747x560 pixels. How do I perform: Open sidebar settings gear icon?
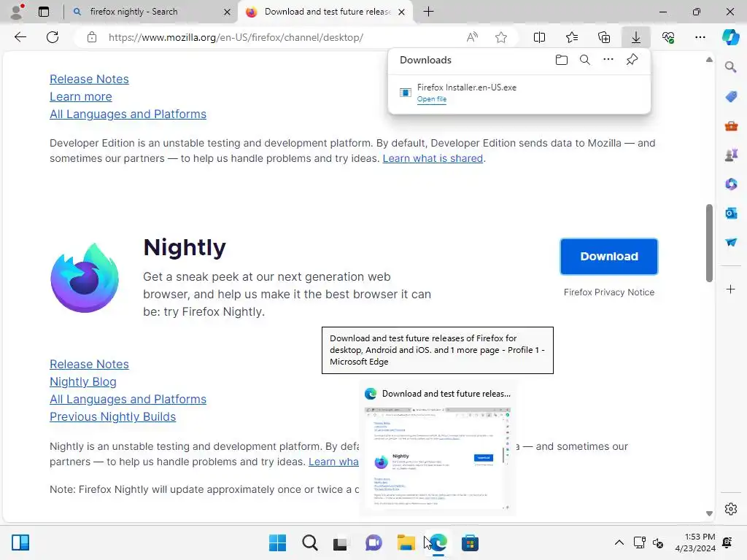pyautogui.click(x=731, y=509)
